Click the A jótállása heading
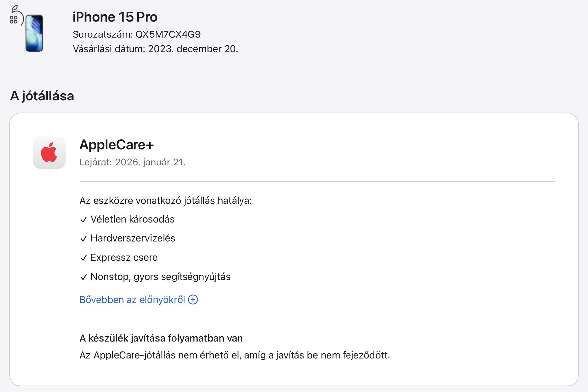The height and width of the screenshot is (392, 588). (x=42, y=96)
